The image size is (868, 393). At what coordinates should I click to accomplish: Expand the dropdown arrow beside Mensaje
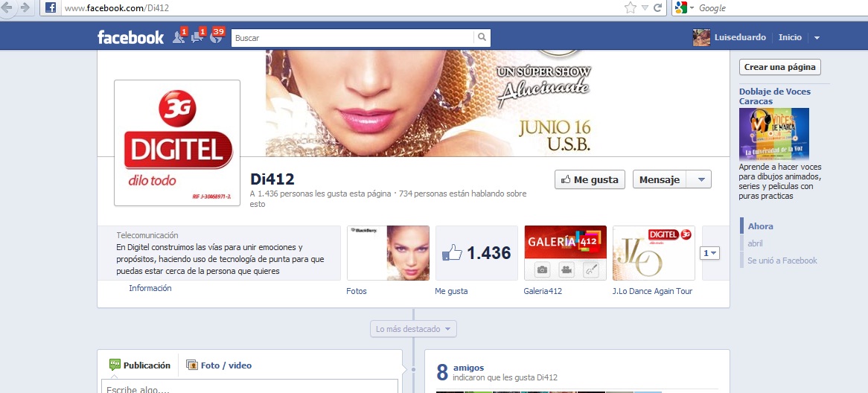[x=699, y=179]
